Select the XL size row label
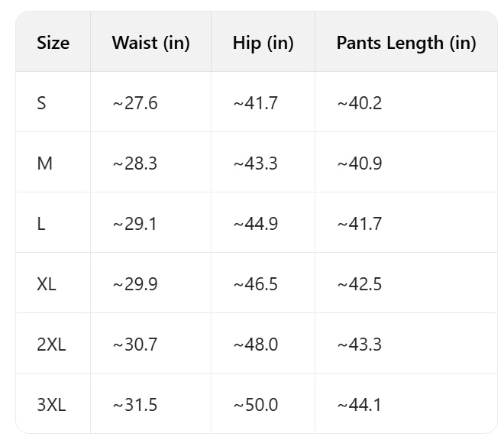Screen dimensions: 504x440 click(47, 284)
